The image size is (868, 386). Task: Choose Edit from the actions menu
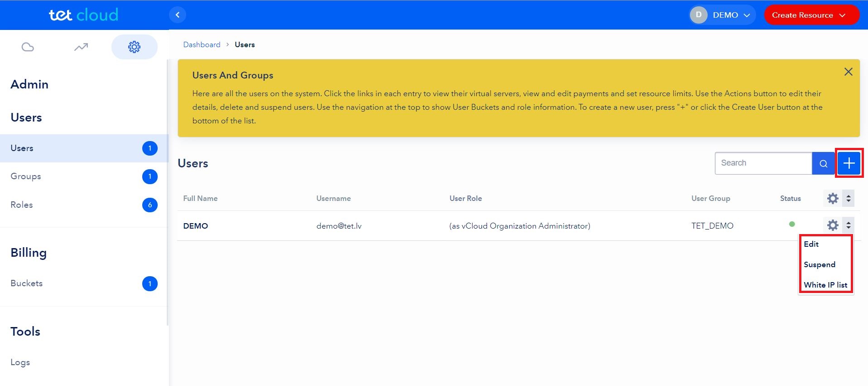point(811,244)
